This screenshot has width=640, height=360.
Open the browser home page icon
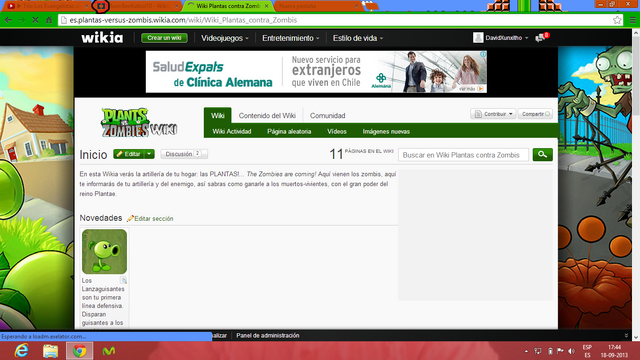[x=49, y=20]
